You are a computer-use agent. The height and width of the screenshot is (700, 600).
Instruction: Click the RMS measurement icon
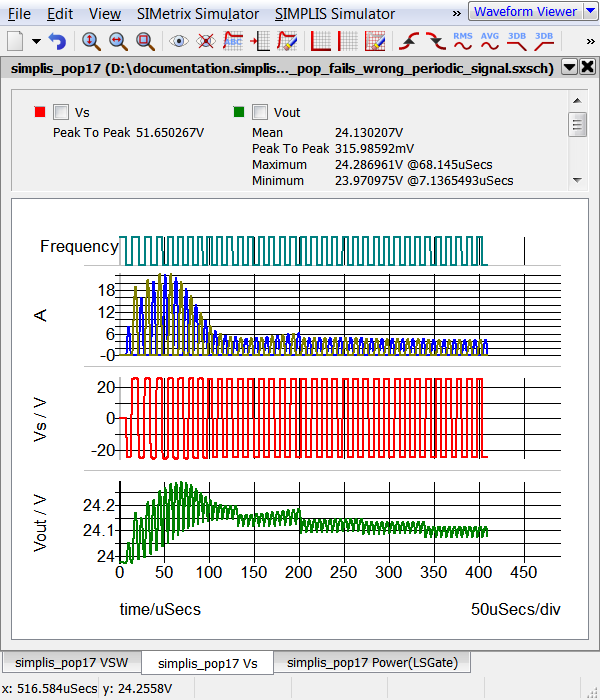tap(463, 42)
